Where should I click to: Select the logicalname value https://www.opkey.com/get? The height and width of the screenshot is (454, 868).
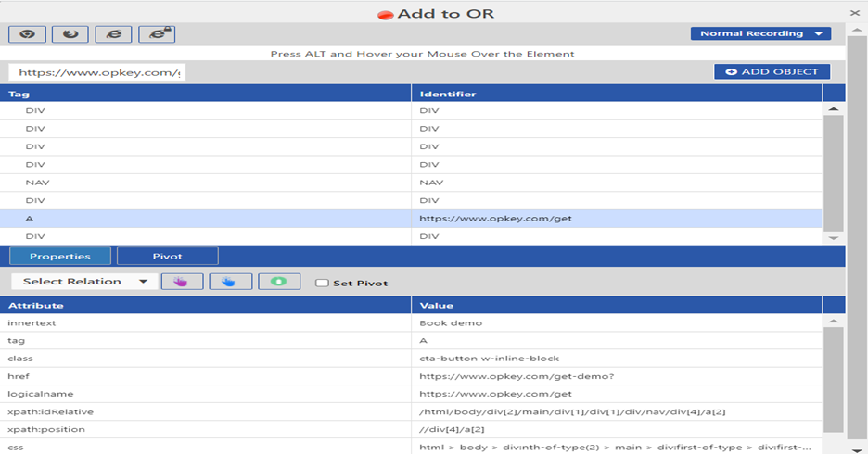(x=617, y=394)
